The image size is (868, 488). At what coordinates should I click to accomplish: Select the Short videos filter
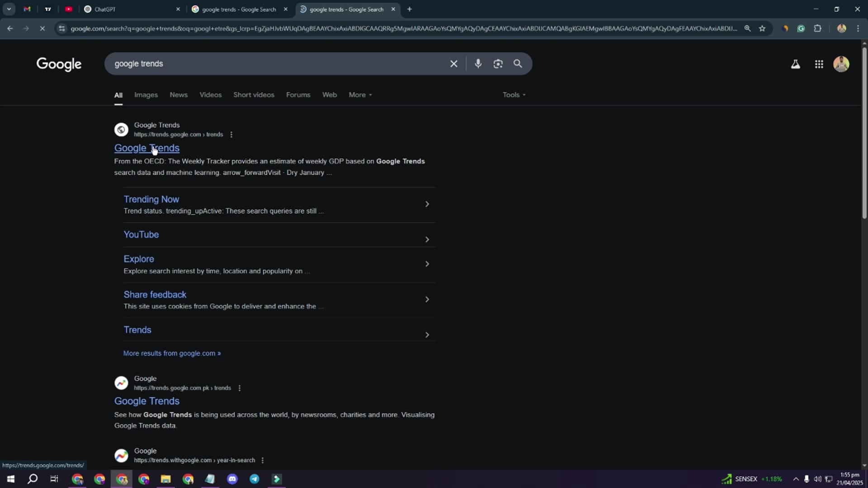254,95
